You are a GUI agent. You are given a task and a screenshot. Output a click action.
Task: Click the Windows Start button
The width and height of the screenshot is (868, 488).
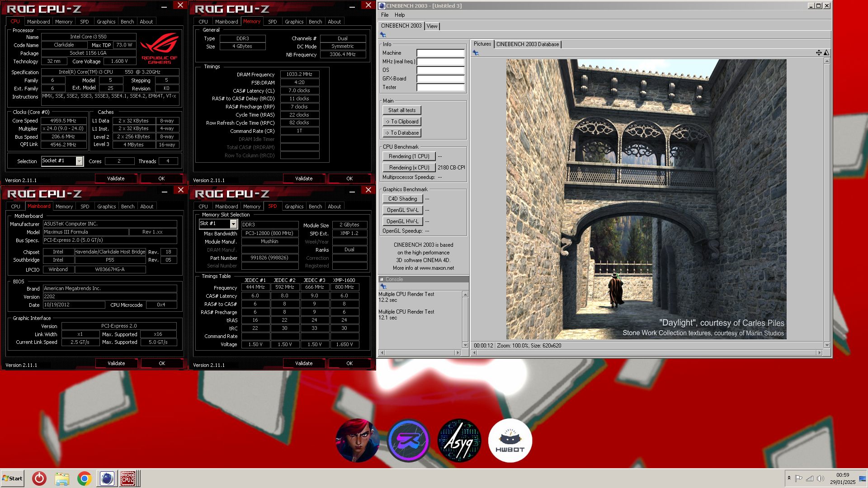coord(12,479)
